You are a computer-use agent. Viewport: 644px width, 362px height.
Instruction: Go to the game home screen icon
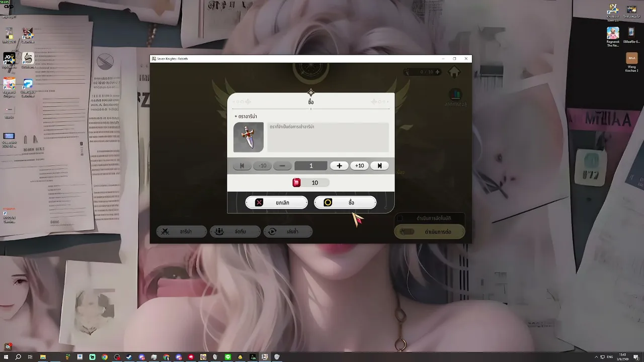tap(454, 72)
